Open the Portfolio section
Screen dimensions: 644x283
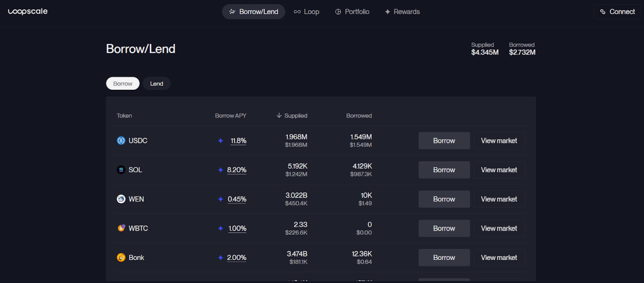(x=352, y=11)
